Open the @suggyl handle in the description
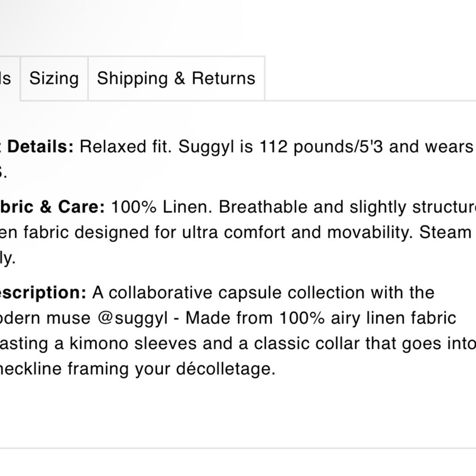 133,318
